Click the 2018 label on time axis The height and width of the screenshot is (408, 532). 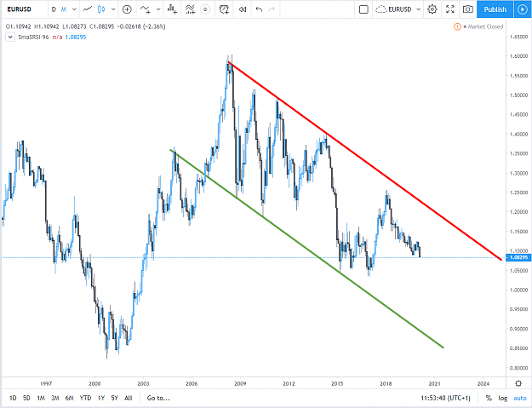[x=386, y=383]
